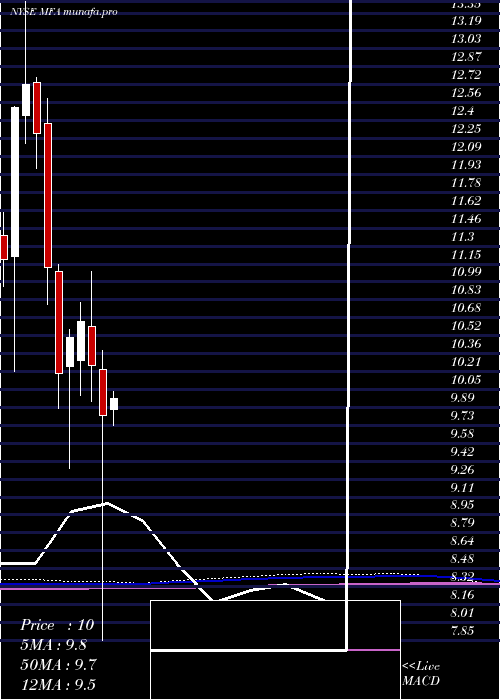Click the 'NYSE MFA munafa.pro' chart title
The image size is (500, 700).
(64, 12)
